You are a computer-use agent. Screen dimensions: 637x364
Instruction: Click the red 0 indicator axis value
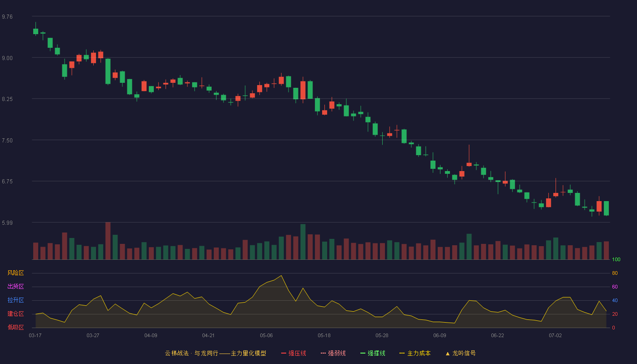pyautogui.click(x=613, y=328)
